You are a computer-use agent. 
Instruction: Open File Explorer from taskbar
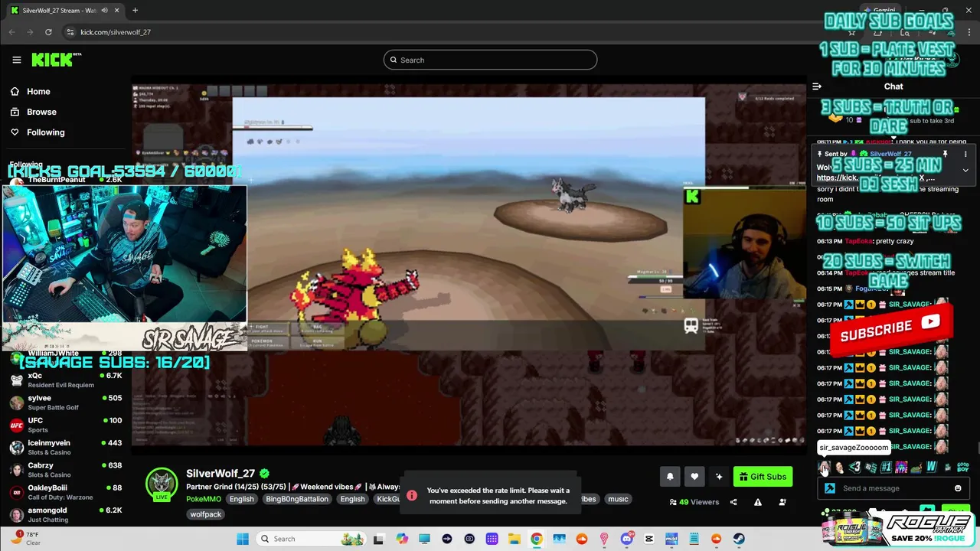(x=514, y=539)
